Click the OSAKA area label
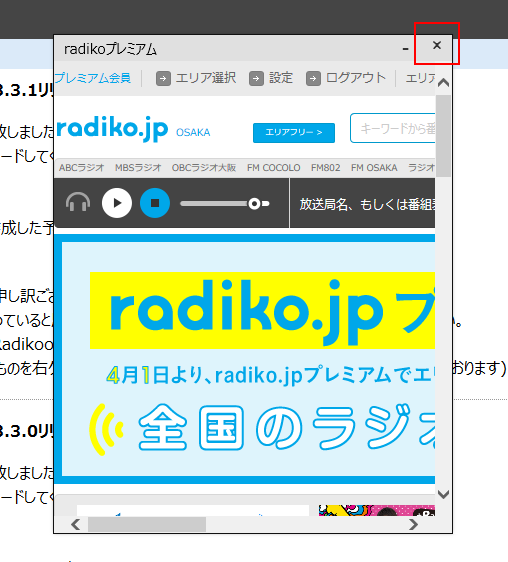The image size is (508, 562). [x=193, y=133]
